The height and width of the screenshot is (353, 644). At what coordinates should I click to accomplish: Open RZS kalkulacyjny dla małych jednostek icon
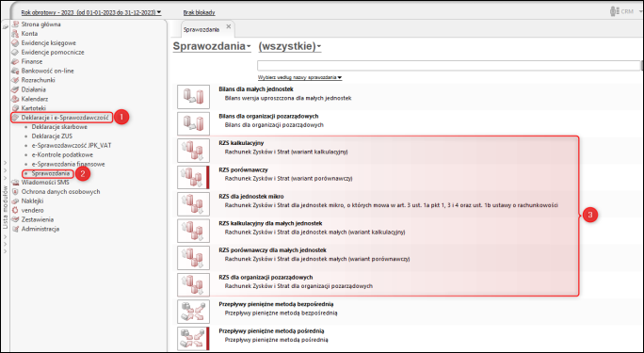point(193,231)
